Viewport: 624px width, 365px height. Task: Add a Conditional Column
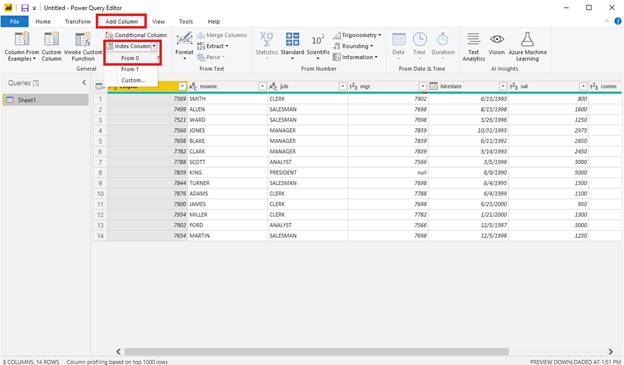point(136,35)
